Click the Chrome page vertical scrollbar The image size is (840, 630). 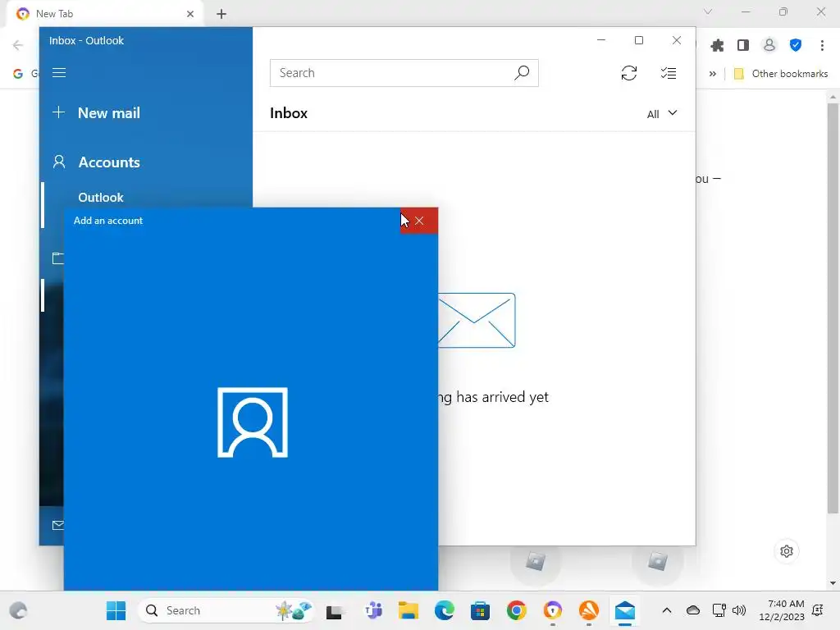(833, 308)
